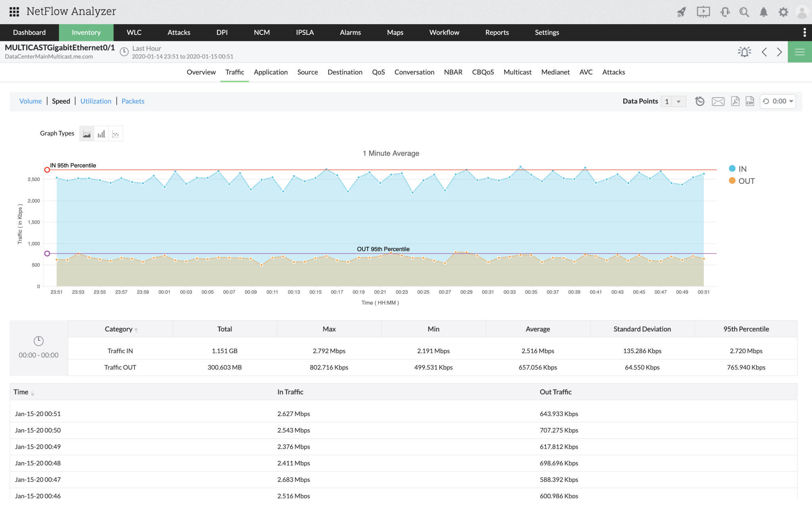
Task: Open the global search magnifier
Action: 744,12
